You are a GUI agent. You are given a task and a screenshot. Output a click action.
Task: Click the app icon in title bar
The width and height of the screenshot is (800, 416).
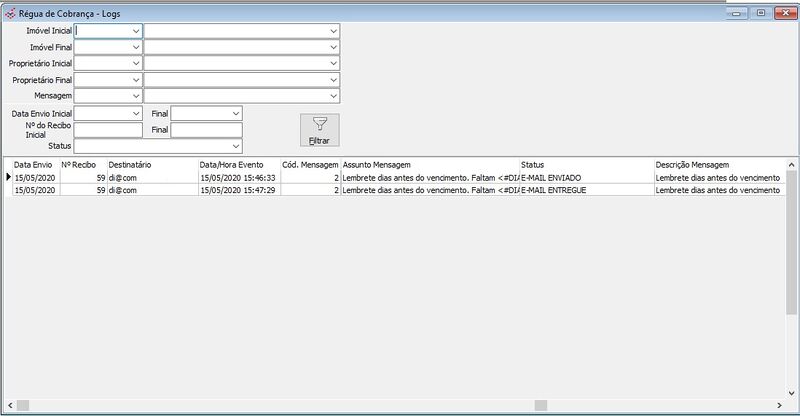point(10,12)
